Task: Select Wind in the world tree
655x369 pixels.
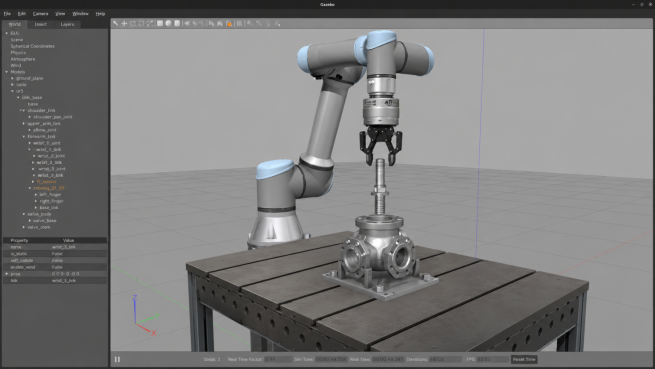Action: point(16,66)
